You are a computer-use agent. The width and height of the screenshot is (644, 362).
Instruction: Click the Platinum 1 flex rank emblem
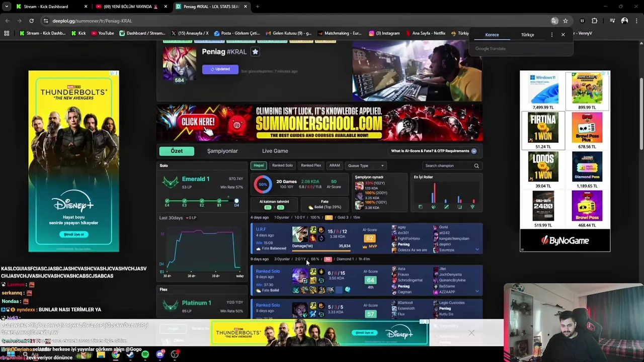pyautogui.click(x=171, y=305)
